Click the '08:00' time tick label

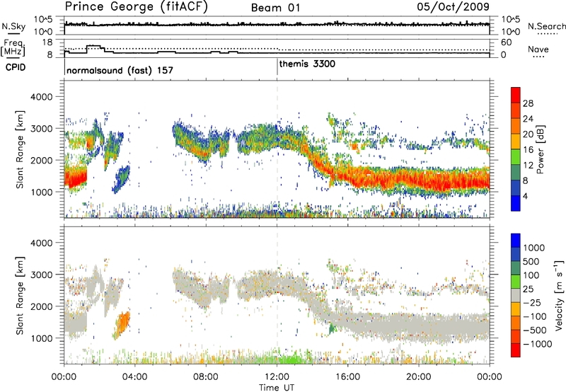coord(206,377)
